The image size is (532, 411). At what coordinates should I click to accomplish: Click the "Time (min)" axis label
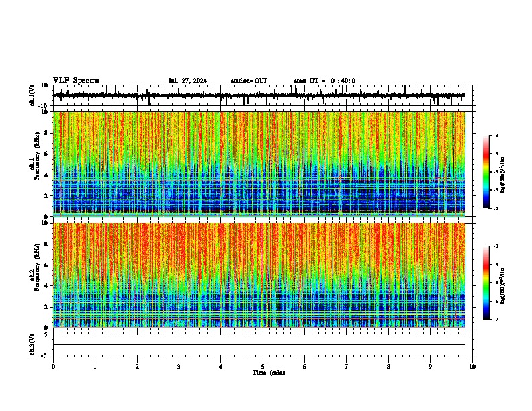(x=269, y=373)
